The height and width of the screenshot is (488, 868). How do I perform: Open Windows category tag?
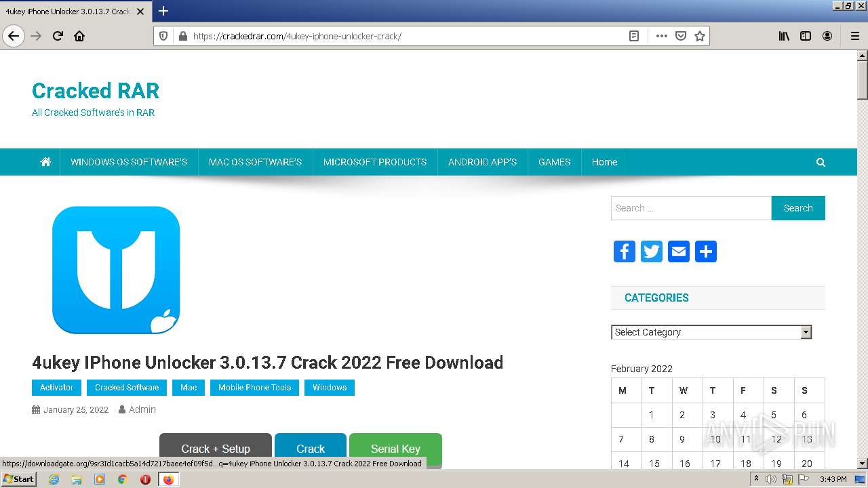[x=330, y=388]
